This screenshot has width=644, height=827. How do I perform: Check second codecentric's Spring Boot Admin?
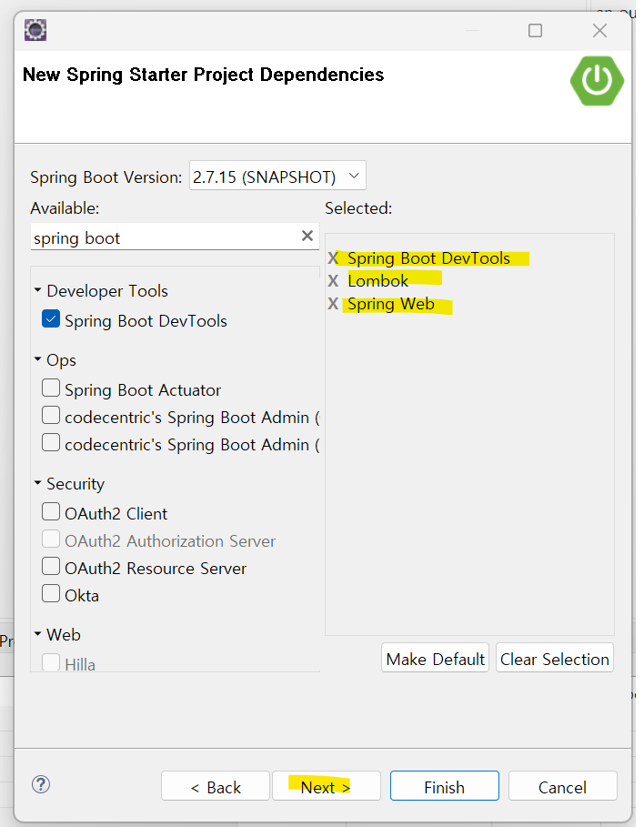(x=51, y=442)
